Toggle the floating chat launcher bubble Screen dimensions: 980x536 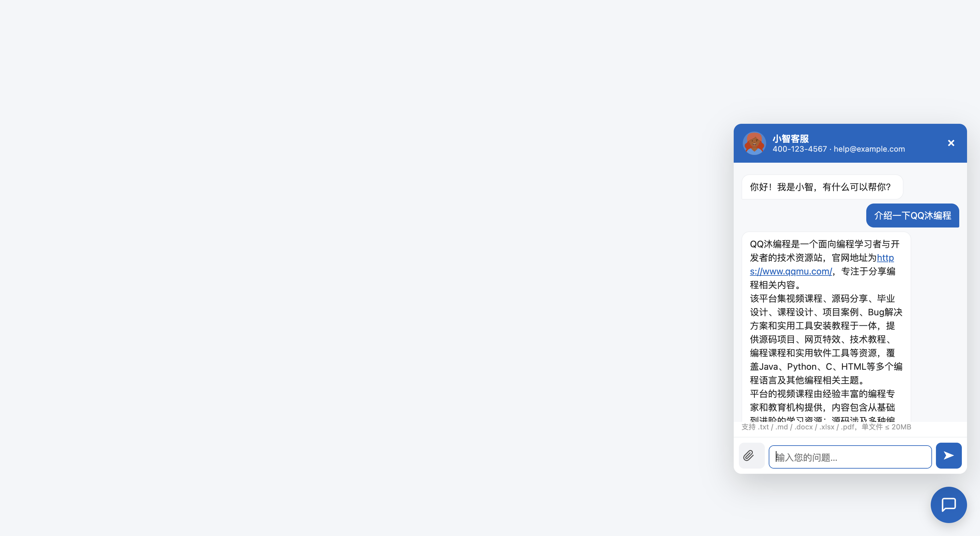click(949, 505)
